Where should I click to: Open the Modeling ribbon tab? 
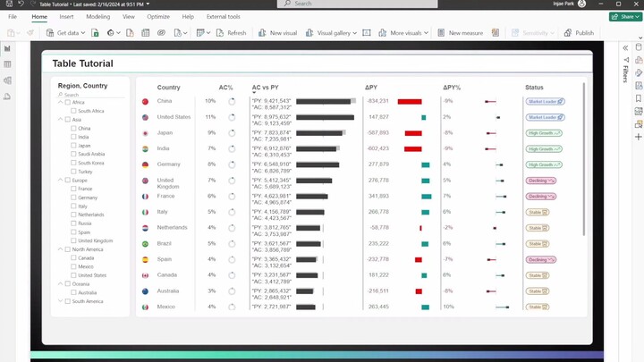[x=98, y=16]
